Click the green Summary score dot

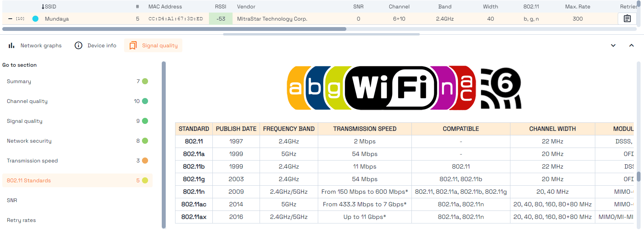(x=145, y=81)
